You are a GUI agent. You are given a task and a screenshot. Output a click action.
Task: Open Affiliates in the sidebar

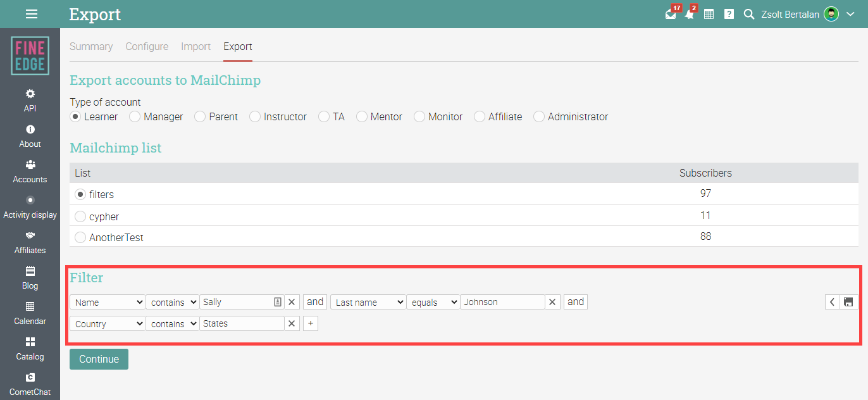click(x=30, y=242)
